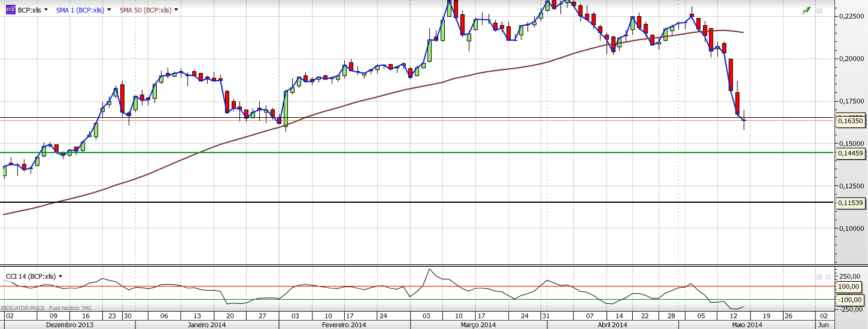
Task: Click the 0,14459 green line price label
Action: (x=850, y=153)
